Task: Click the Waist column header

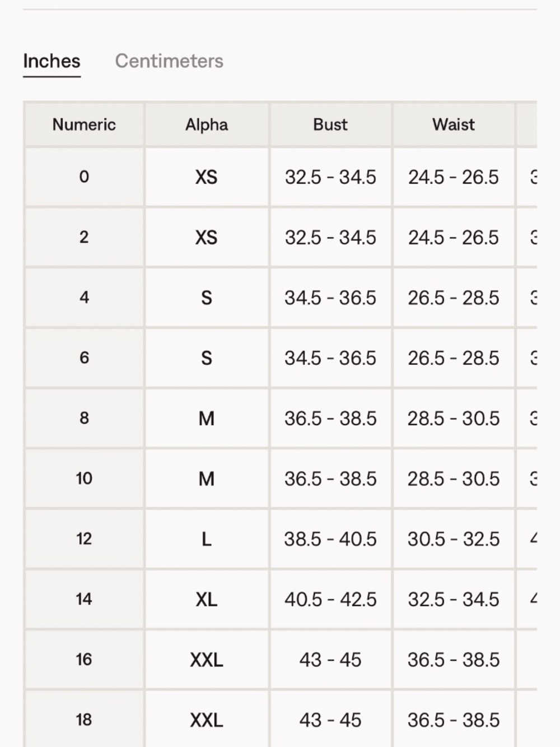Action: 454,124
